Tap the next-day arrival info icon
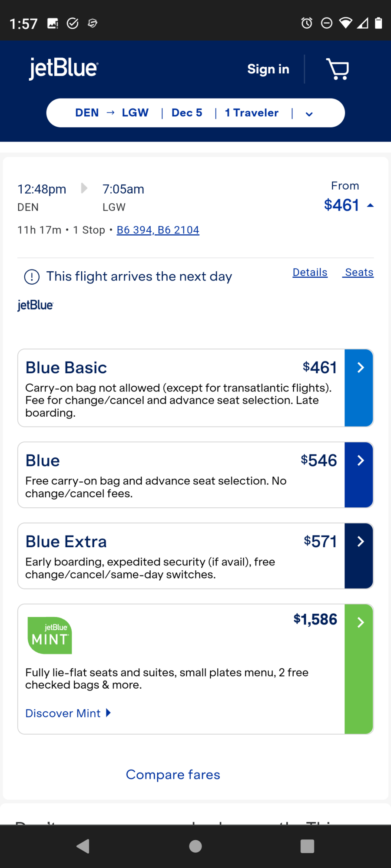 (x=32, y=277)
